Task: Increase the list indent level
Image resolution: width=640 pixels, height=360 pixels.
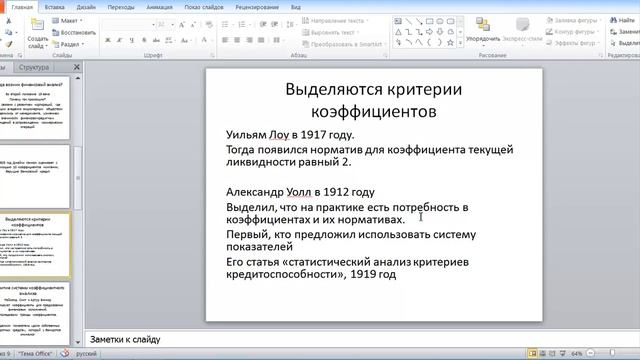Action: [x=275, y=25]
